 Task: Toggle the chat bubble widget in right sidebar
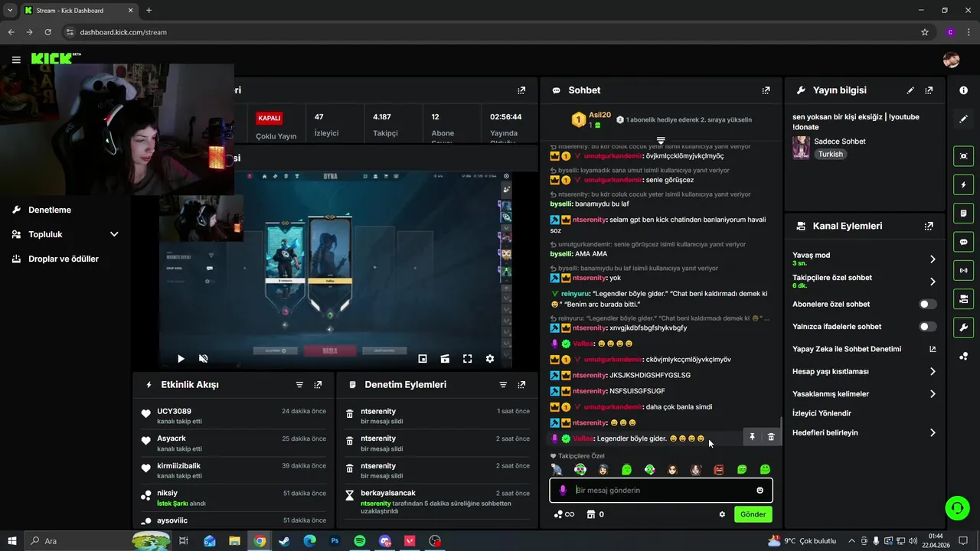click(x=963, y=242)
